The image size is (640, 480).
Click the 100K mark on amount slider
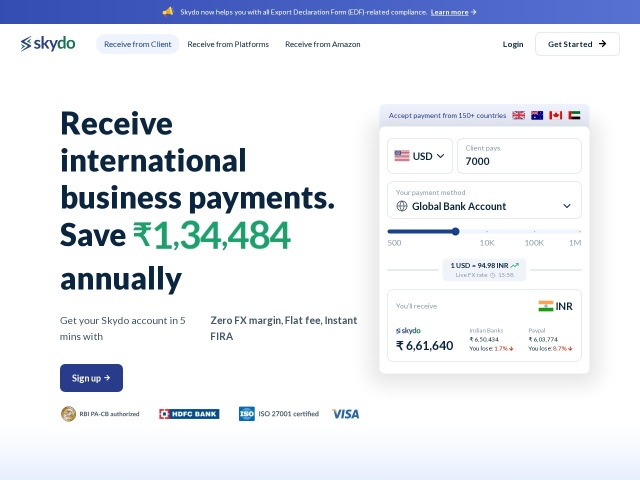pyautogui.click(x=534, y=231)
